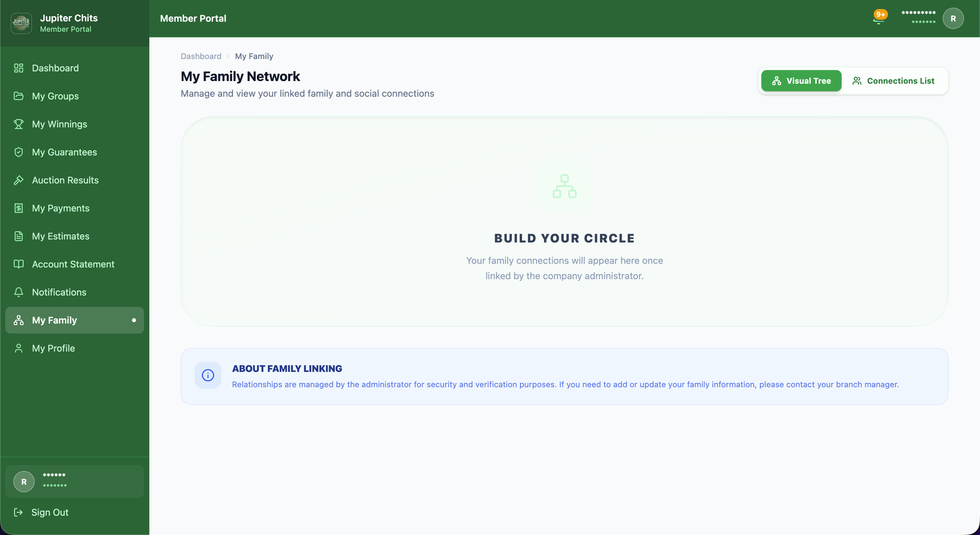
Task: Open My Guarantees shield icon
Action: click(19, 152)
